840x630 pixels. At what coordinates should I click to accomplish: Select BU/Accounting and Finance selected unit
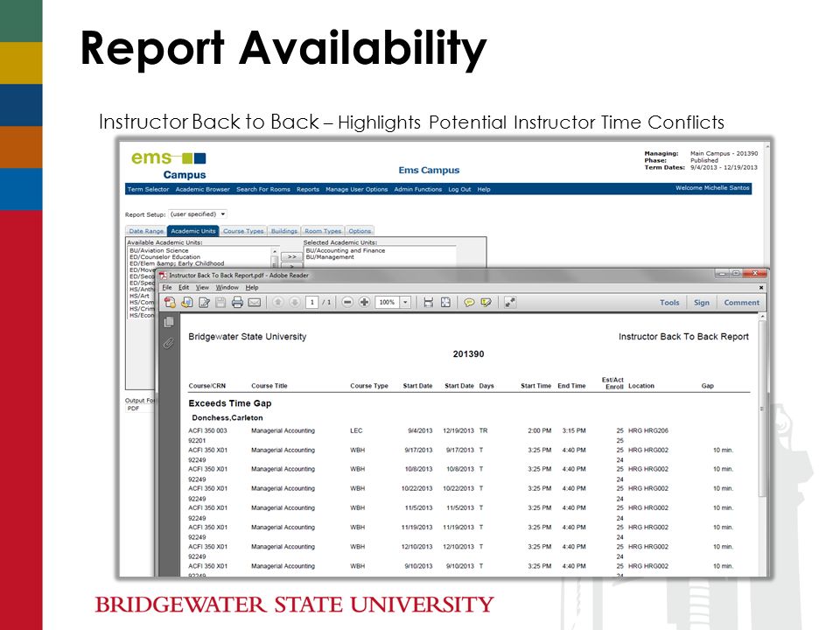pos(346,250)
